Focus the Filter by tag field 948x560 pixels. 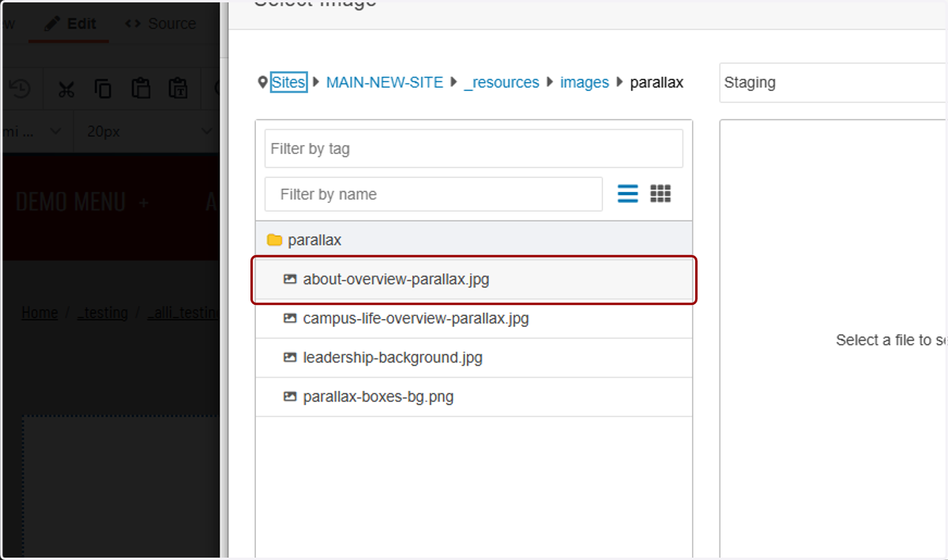(x=474, y=148)
